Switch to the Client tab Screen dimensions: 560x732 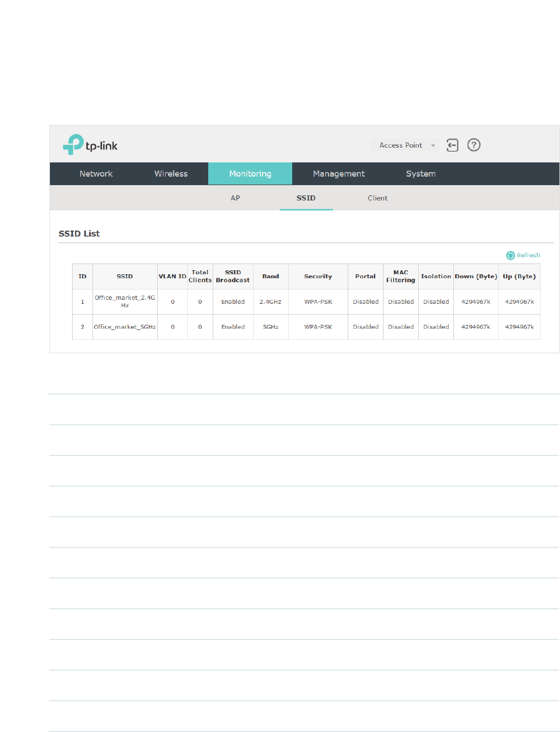pos(377,198)
